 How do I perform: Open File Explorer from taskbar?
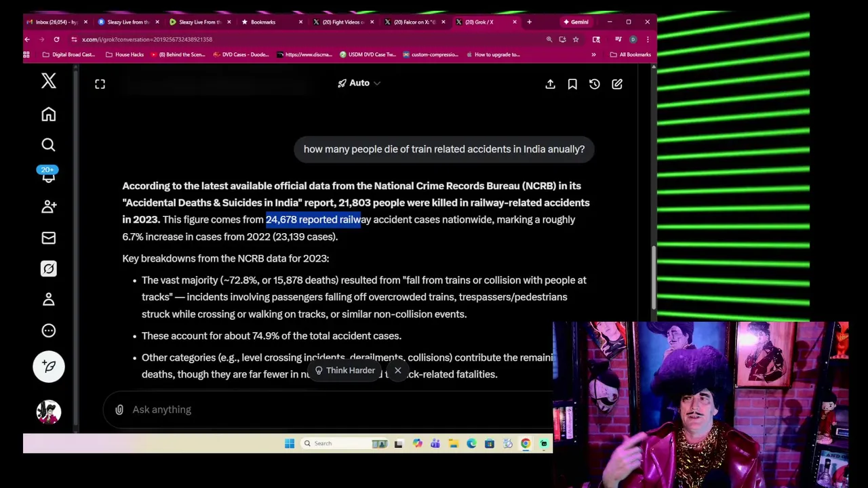click(453, 443)
